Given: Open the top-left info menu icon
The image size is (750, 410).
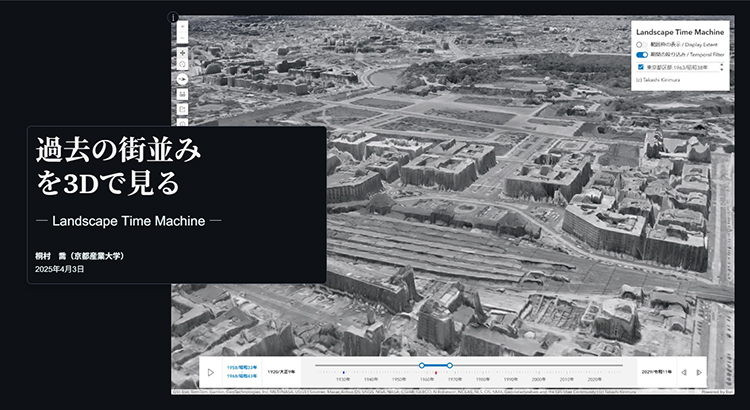Looking at the screenshot, I should (x=173, y=17).
